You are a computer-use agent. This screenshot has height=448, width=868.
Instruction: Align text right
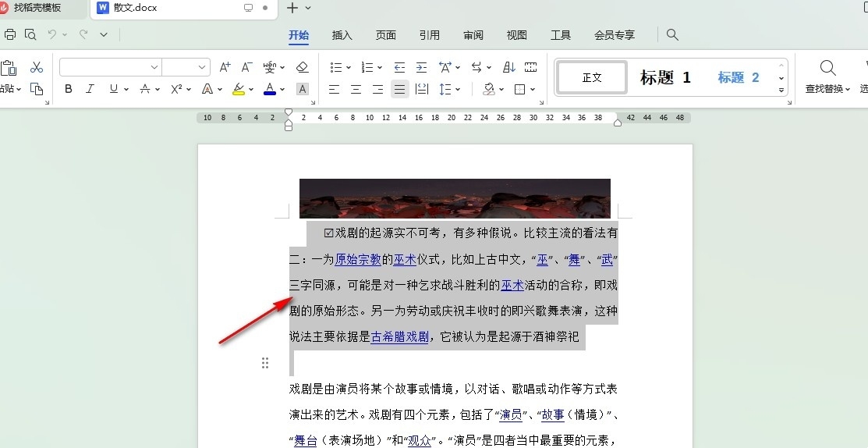(378, 89)
